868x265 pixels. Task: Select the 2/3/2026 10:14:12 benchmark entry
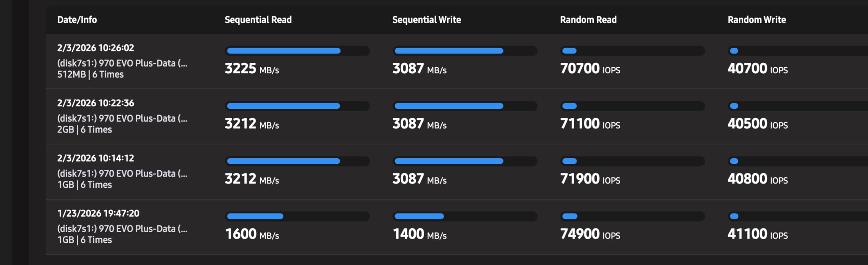(x=95, y=158)
